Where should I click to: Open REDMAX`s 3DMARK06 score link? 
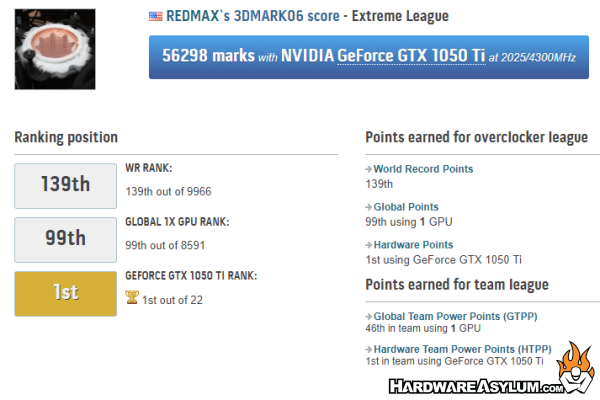tap(253, 16)
